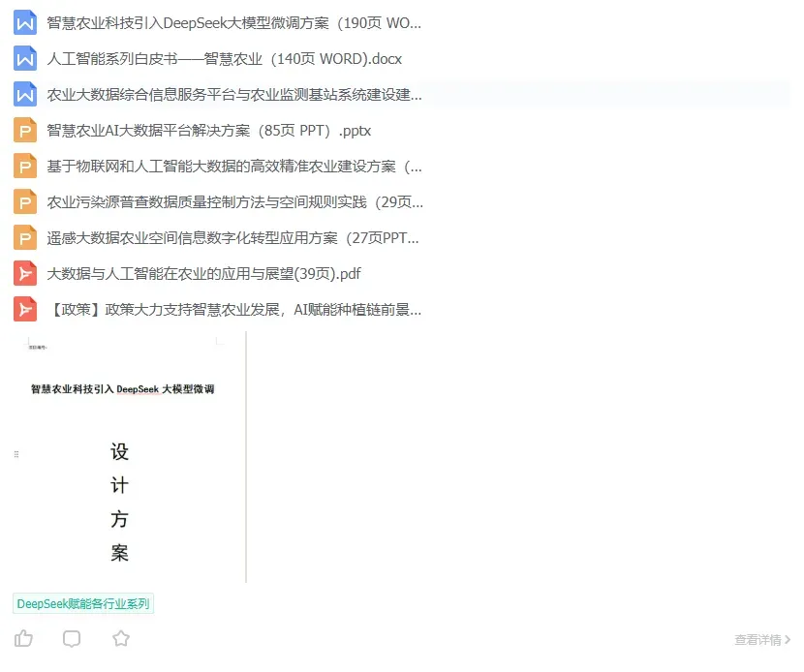Click the PDF icon beside 【政策】政策大力支持智慧农业发展

[x=24, y=310]
